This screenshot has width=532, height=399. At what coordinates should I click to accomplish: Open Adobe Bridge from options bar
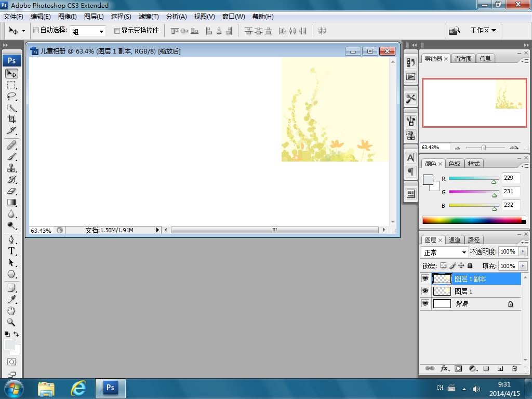(x=454, y=31)
